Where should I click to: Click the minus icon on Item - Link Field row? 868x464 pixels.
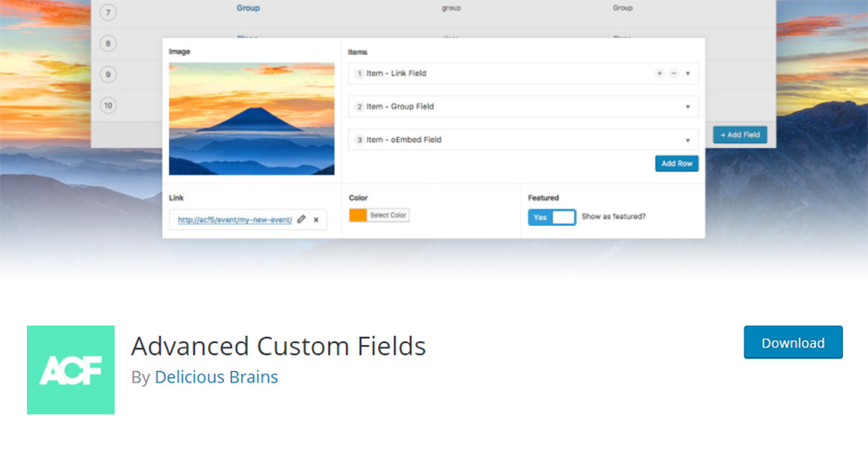tap(674, 73)
